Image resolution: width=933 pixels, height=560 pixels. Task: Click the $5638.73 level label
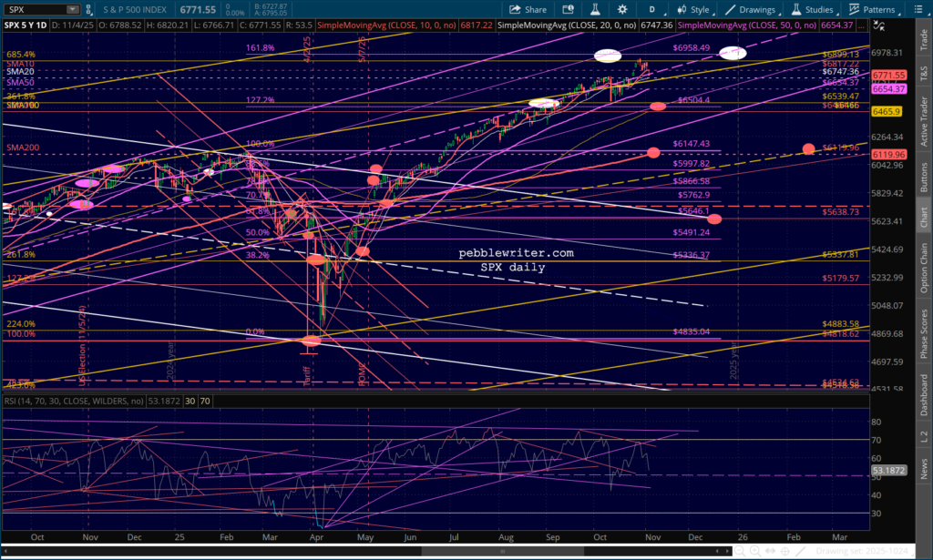click(x=840, y=211)
